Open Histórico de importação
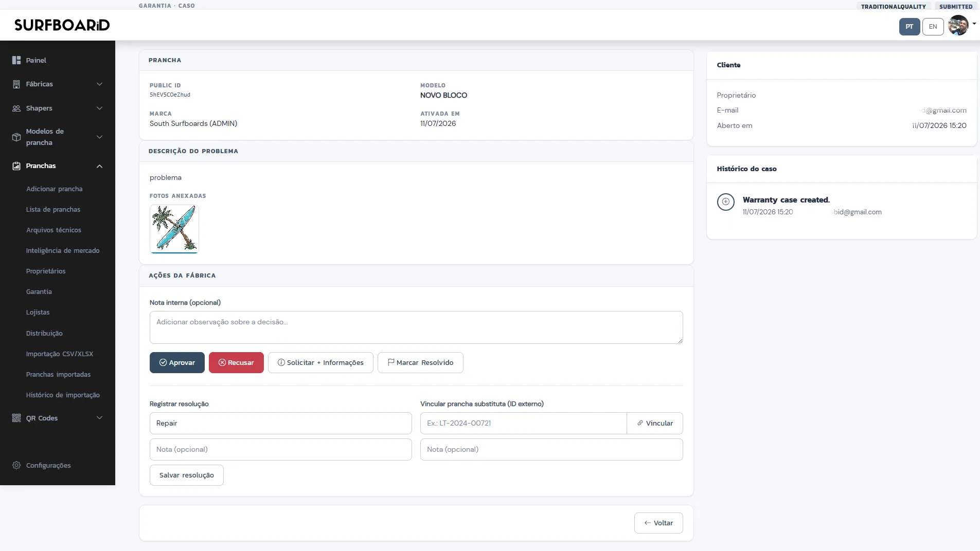Viewport: 980px width, 551px height. pos(63,395)
